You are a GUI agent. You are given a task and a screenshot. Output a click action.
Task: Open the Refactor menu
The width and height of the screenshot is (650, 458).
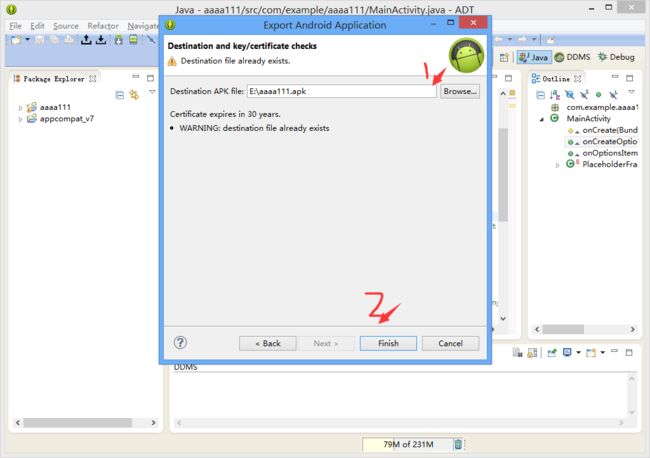pos(102,26)
